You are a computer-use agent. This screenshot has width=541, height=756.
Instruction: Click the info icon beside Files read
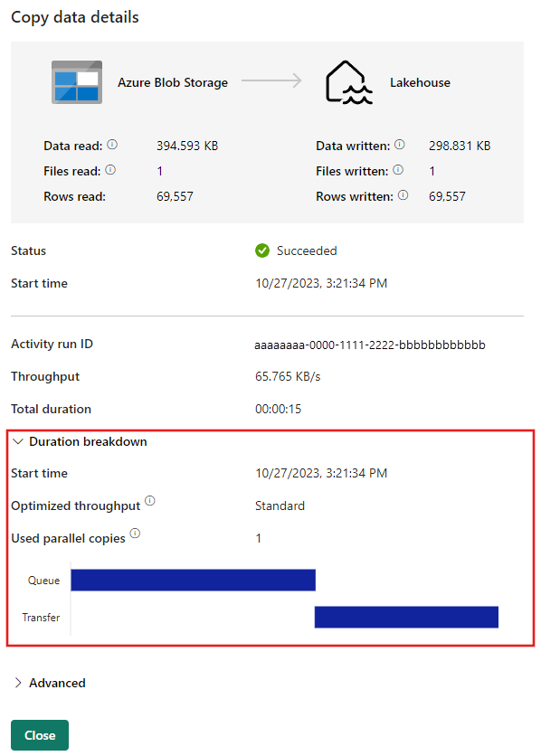point(110,170)
